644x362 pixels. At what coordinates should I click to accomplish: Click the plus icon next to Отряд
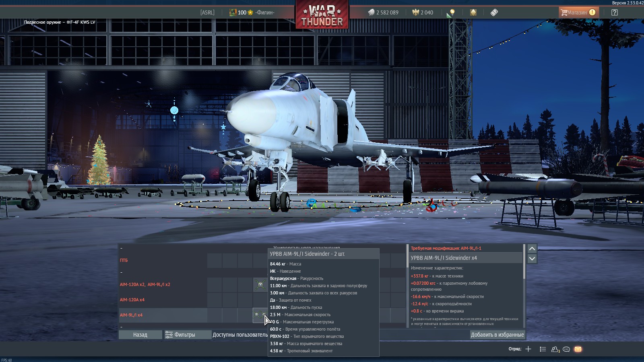[528, 349]
